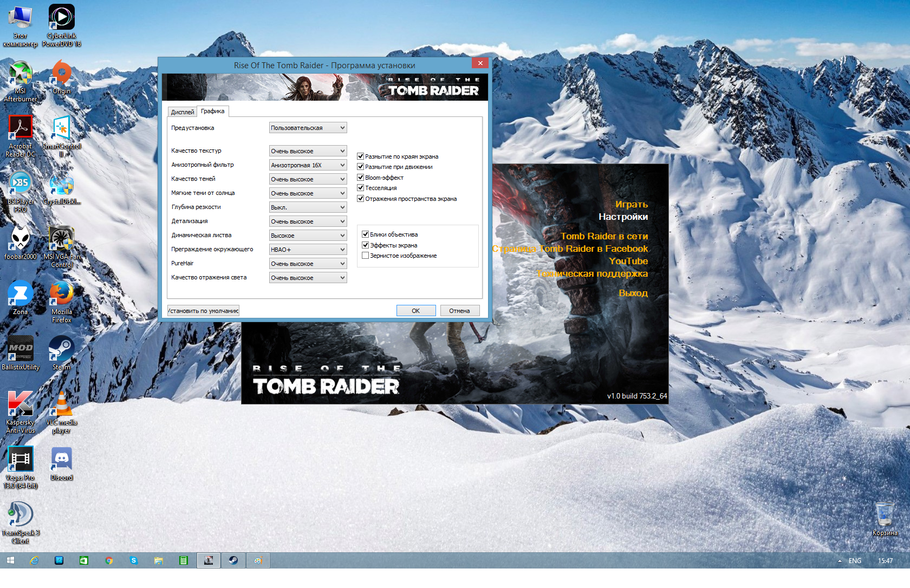Screen dimensions: 910x588
Task: Disable Блики объектива checkbox
Action: [x=366, y=234]
